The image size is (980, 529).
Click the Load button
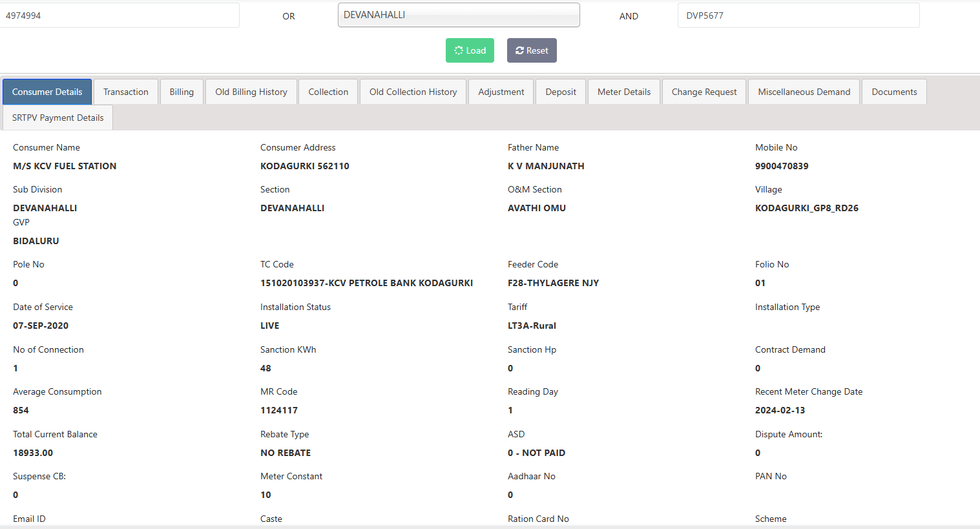coord(470,50)
